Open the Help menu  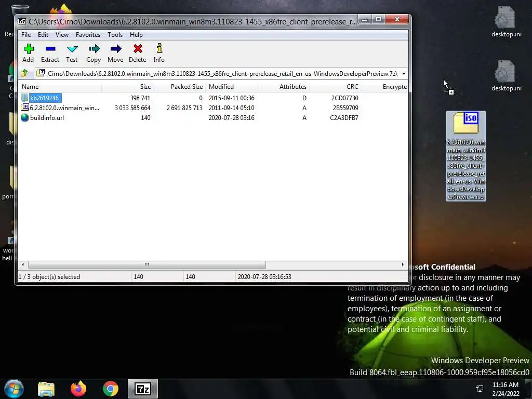point(136,35)
